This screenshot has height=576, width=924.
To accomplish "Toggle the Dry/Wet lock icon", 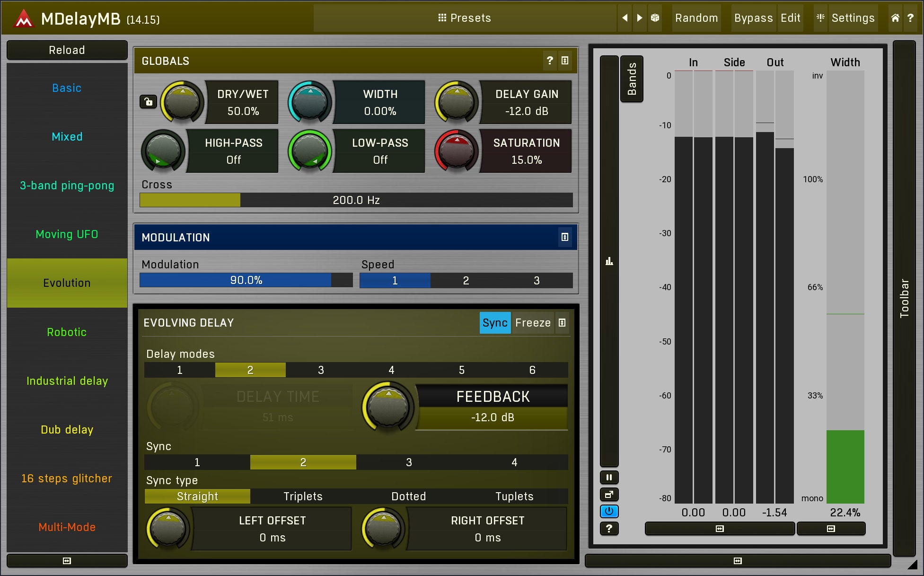I will click(148, 102).
